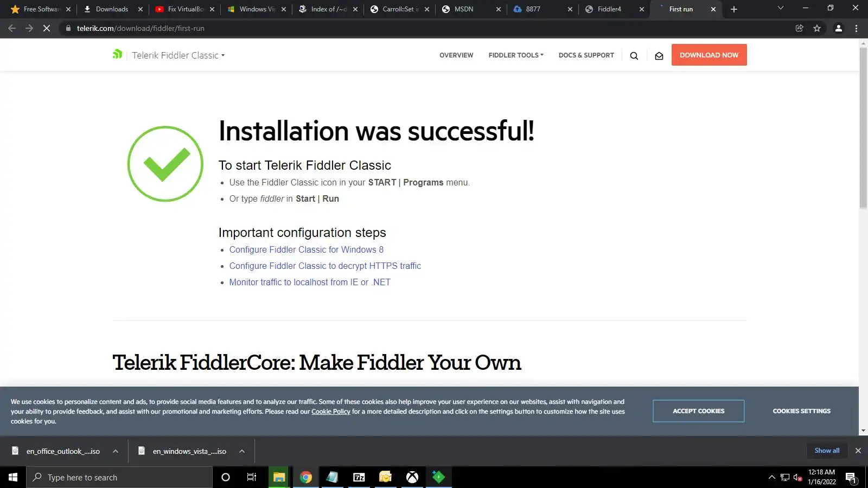Open the Chrome profile icon
The height and width of the screenshot is (488, 868).
(x=839, y=28)
